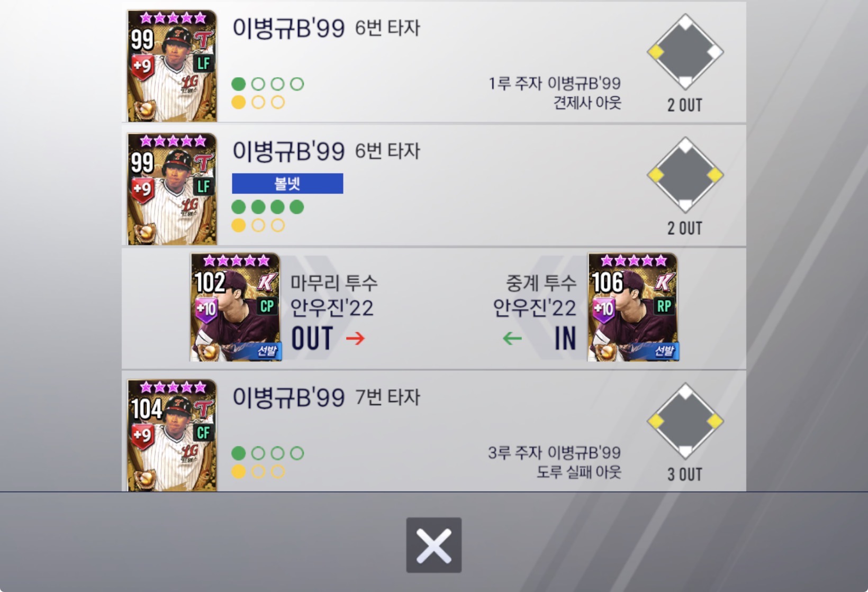Click first green ball dot in pickoff row

pos(239,84)
